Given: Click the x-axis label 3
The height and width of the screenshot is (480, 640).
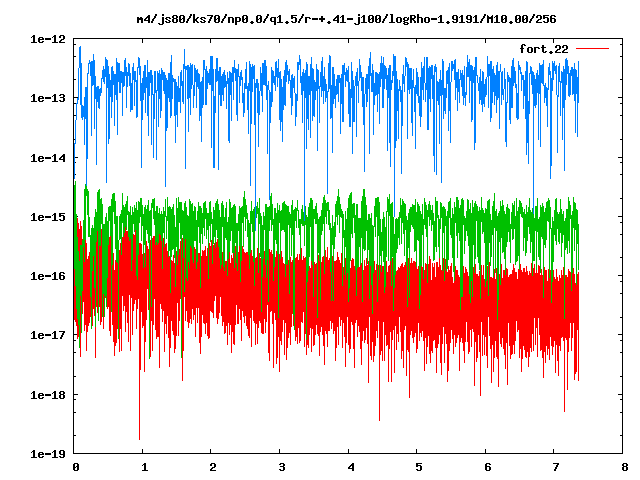Looking at the screenshot, I should coord(282,467).
